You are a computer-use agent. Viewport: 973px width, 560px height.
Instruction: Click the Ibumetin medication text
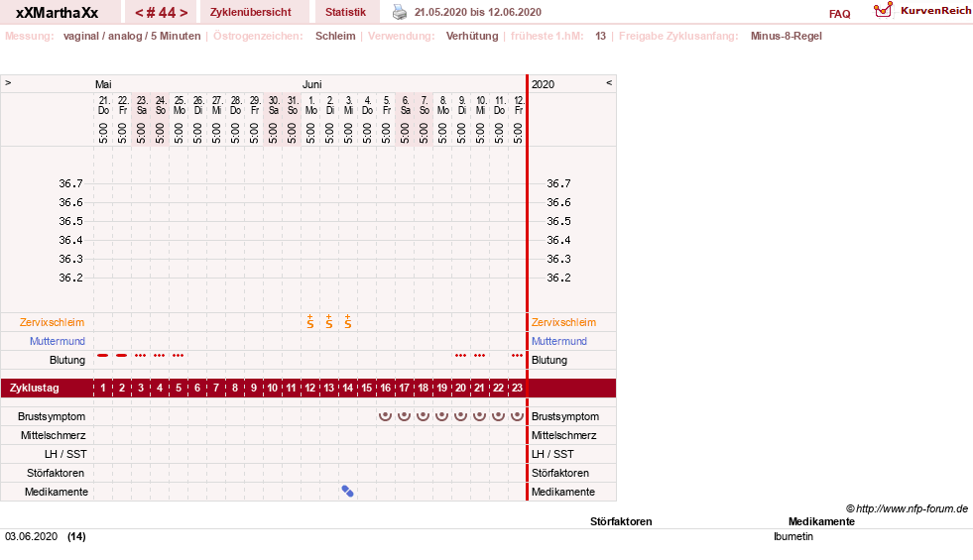[x=793, y=536]
